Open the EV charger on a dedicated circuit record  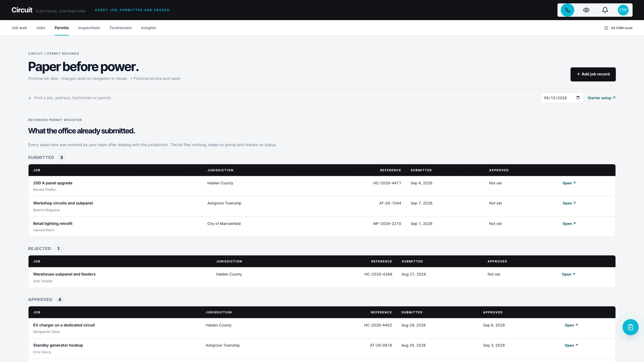coord(571,325)
